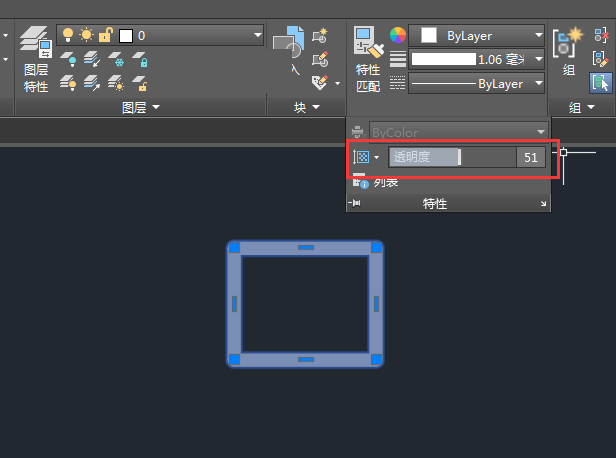Click the object color wheel icon
Screen dimensions: 616x458
tap(398, 35)
